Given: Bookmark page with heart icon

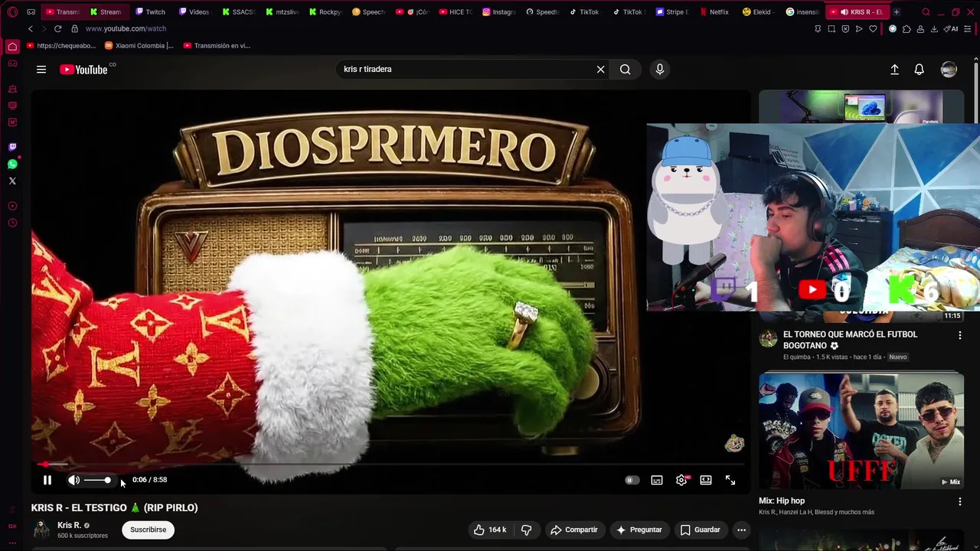Looking at the screenshot, I should pyautogui.click(x=873, y=28).
